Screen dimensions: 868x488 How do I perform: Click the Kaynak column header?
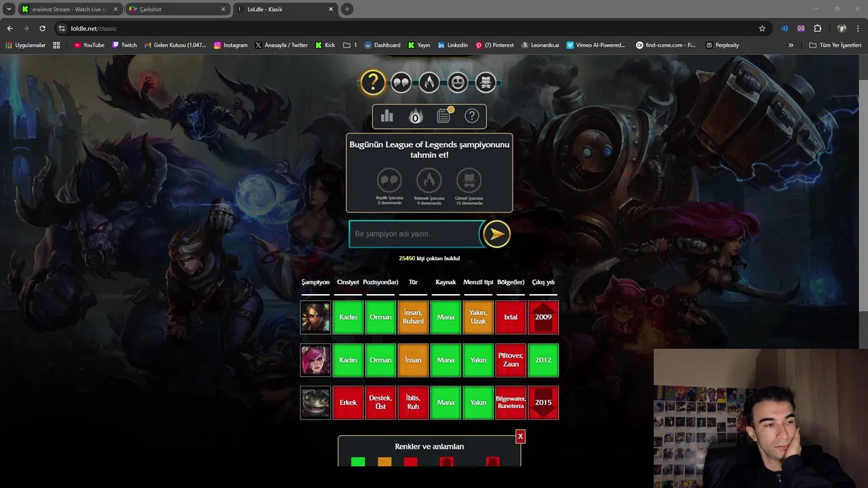pos(446,282)
